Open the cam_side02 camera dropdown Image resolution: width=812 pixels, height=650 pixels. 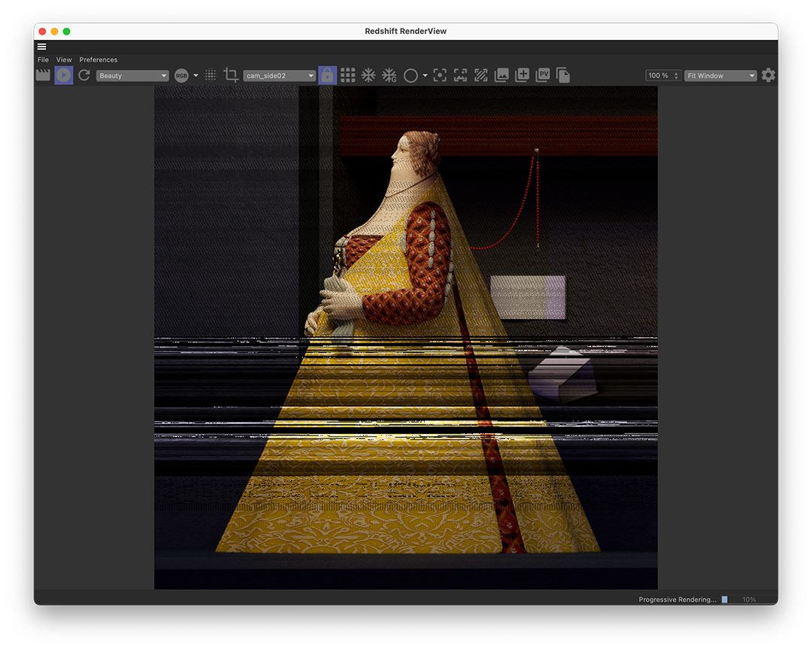279,76
